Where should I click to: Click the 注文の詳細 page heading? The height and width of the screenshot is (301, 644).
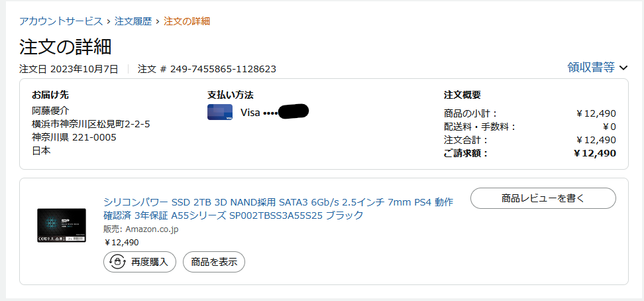coord(65,47)
